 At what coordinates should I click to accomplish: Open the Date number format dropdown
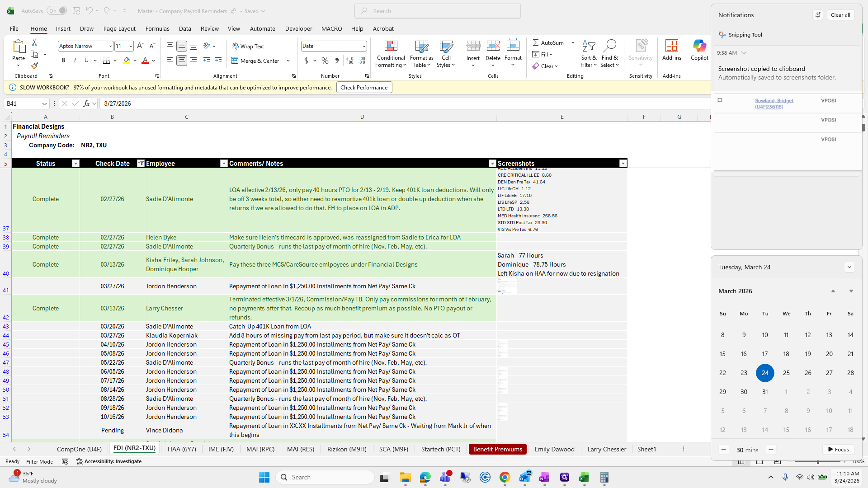point(363,46)
